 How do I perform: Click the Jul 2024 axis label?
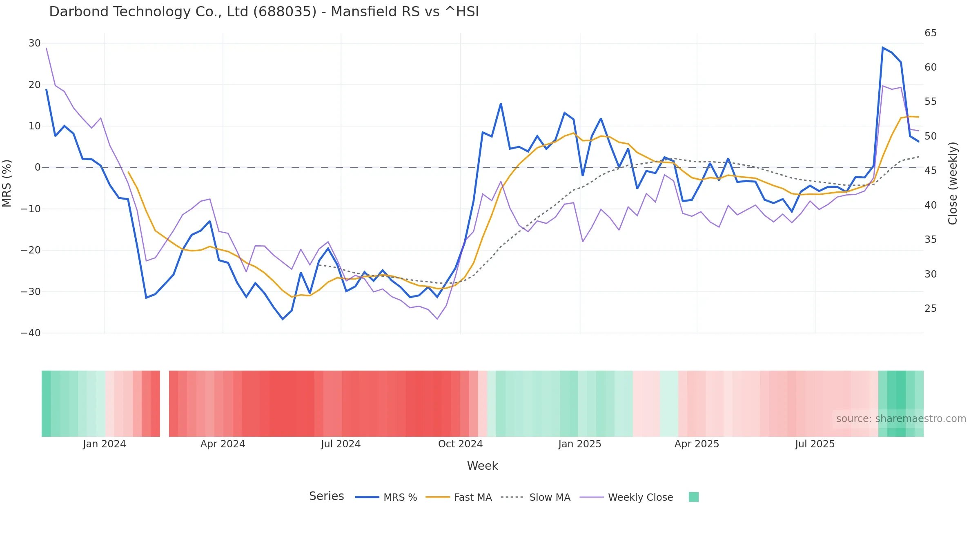click(341, 444)
